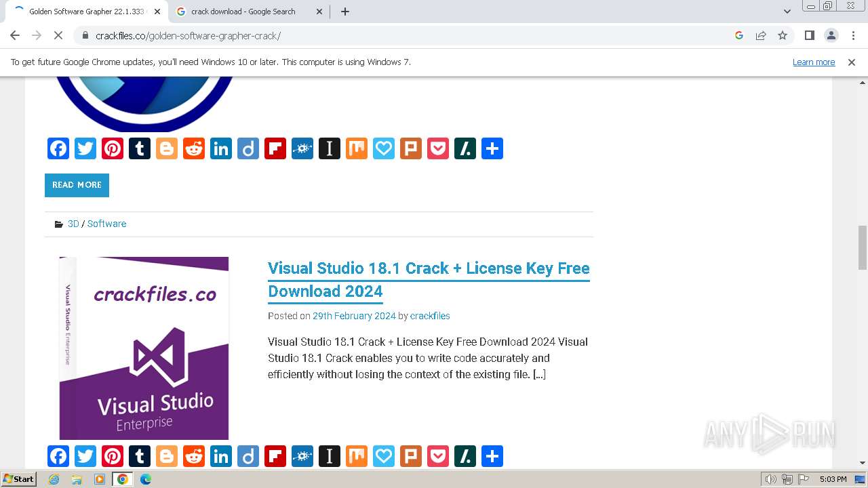Click LinkedIn icon beneath Visual Studio post
The height and width of the screenshot is (488, 868).
pos(221,456)
